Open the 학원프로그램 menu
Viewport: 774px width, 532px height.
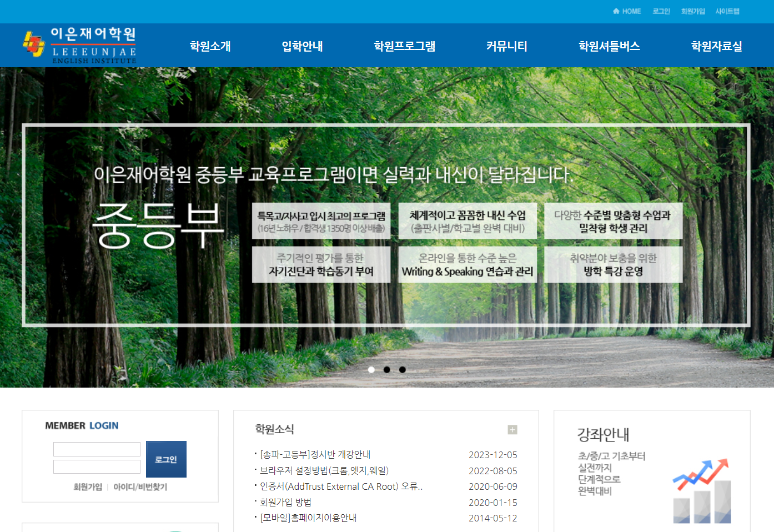point(404,46)
